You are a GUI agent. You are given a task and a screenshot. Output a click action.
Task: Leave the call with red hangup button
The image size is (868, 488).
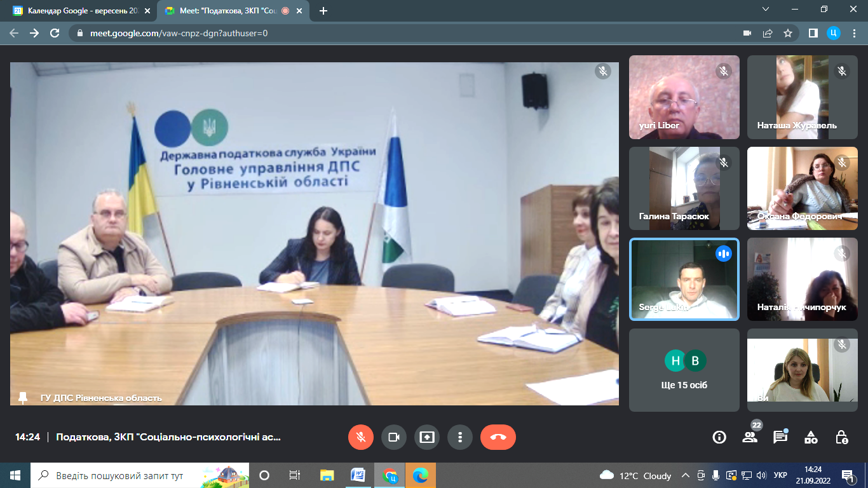tap(498, 437)
